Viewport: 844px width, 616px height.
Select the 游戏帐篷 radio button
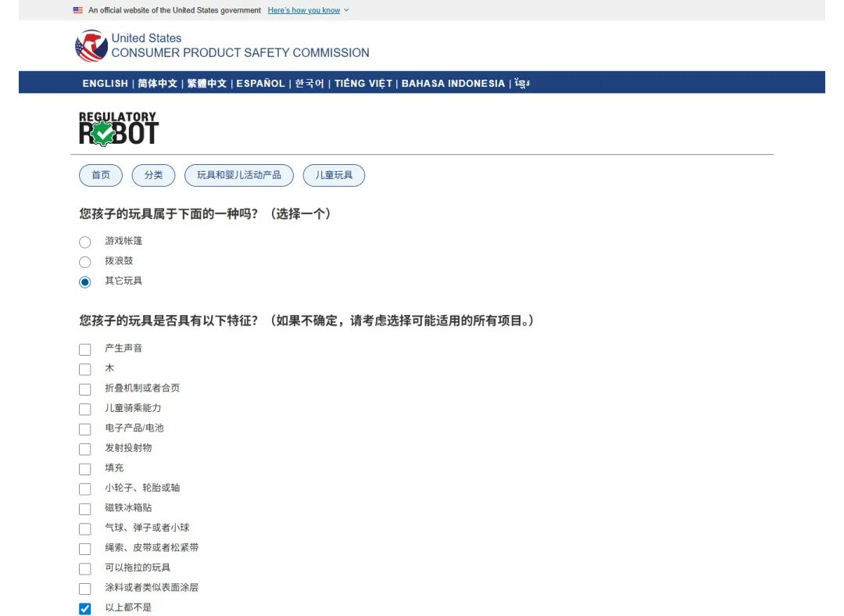coord(85,242)
